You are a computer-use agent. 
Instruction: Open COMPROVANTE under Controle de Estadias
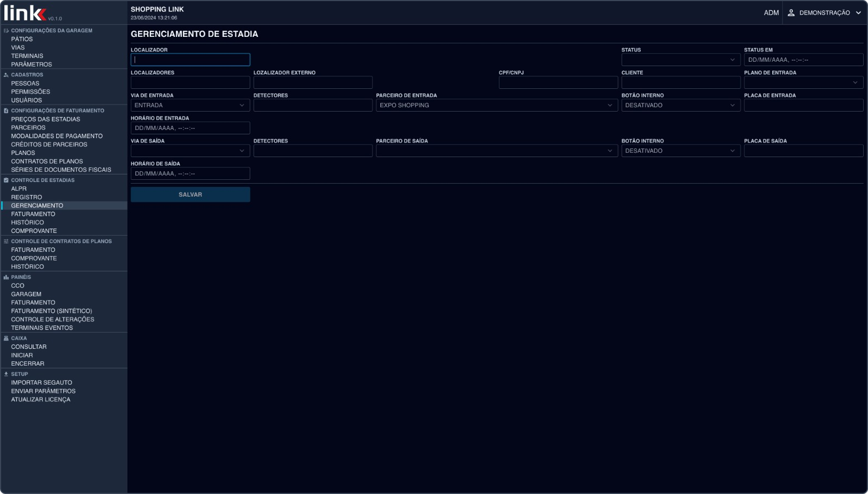click(34, 231)
